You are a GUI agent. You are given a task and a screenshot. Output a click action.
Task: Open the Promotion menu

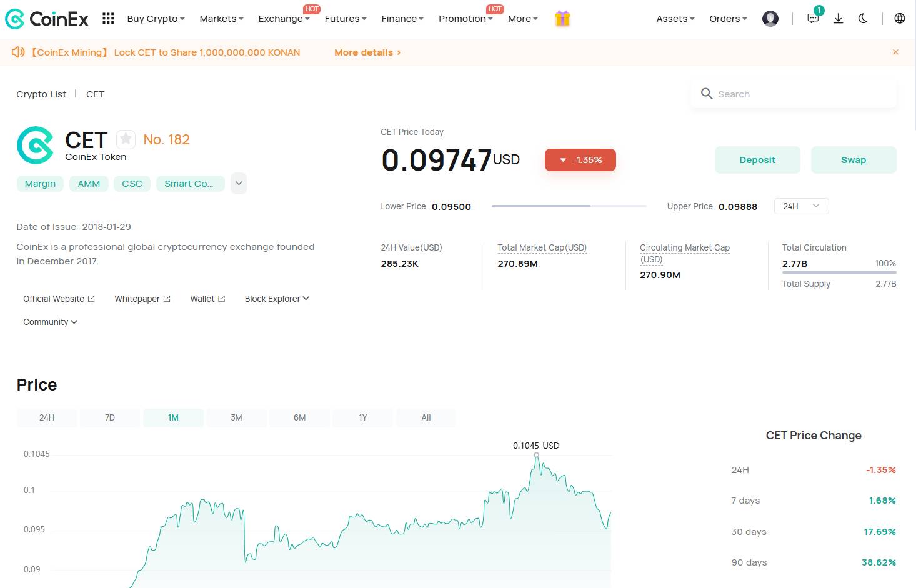pos(466,19)
